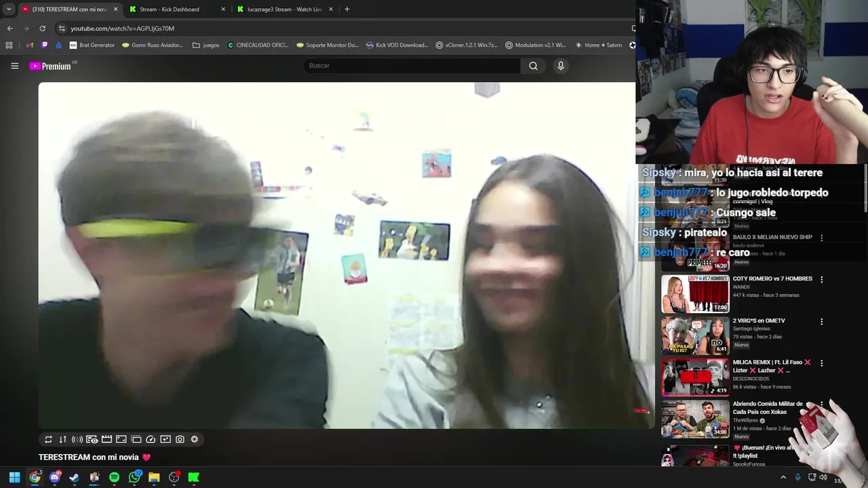The image size is (868, 488).
Task: Open options for COTY ROMERO video
Action: point(821,279)
